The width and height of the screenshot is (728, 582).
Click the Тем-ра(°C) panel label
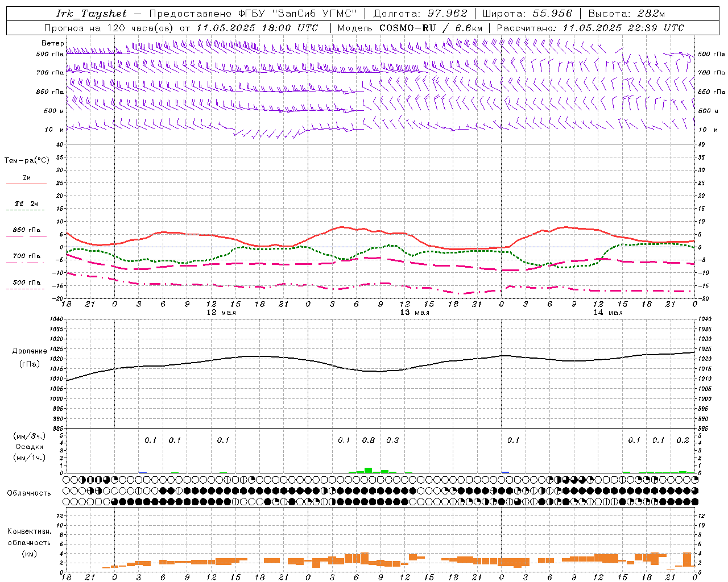pos(27,161)
